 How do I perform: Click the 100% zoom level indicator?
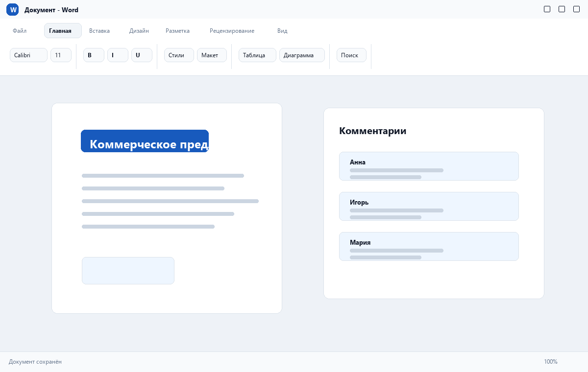[x=551, y=362]
